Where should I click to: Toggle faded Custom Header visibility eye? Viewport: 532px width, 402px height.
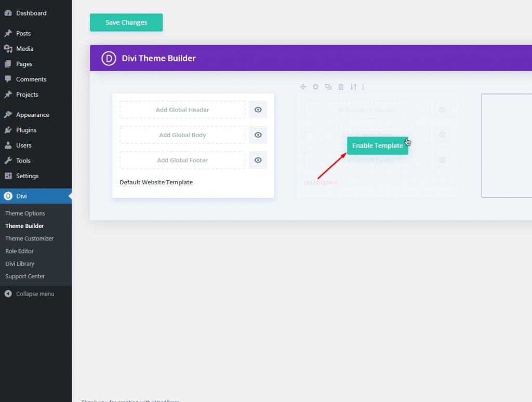[443, 110]
